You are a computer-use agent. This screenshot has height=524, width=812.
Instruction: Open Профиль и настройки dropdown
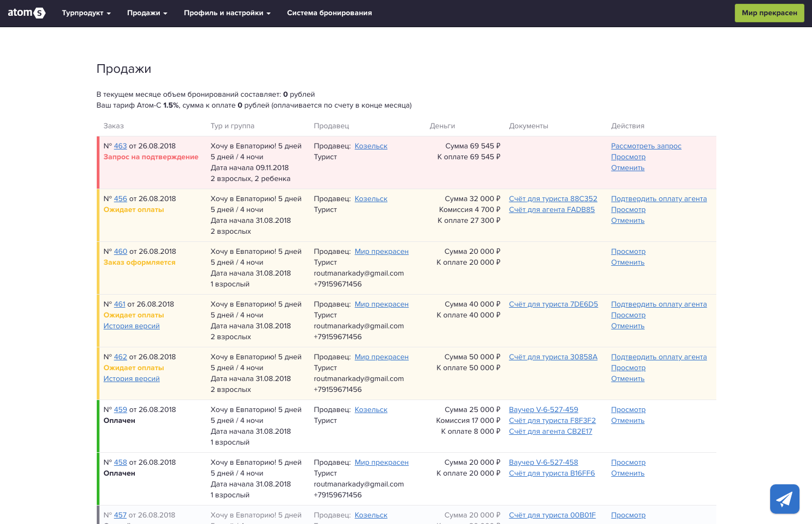pyautogui.click(x=227, y=13)
